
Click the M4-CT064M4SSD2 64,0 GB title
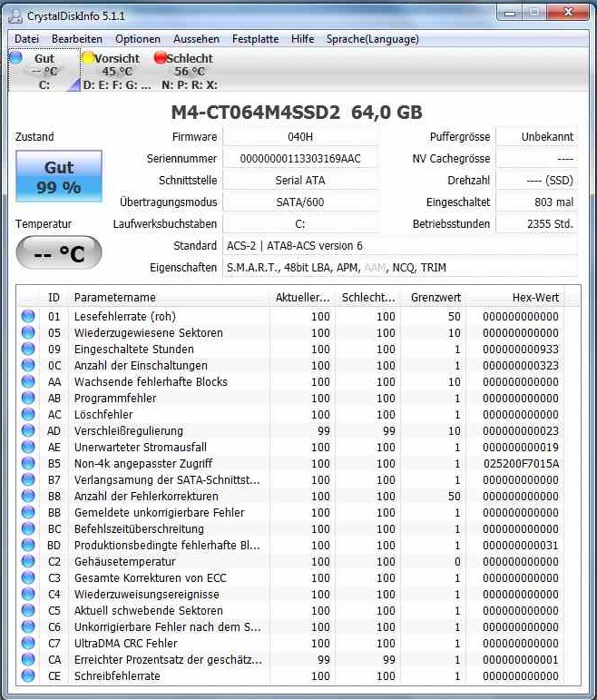click(x=297, y=113)
